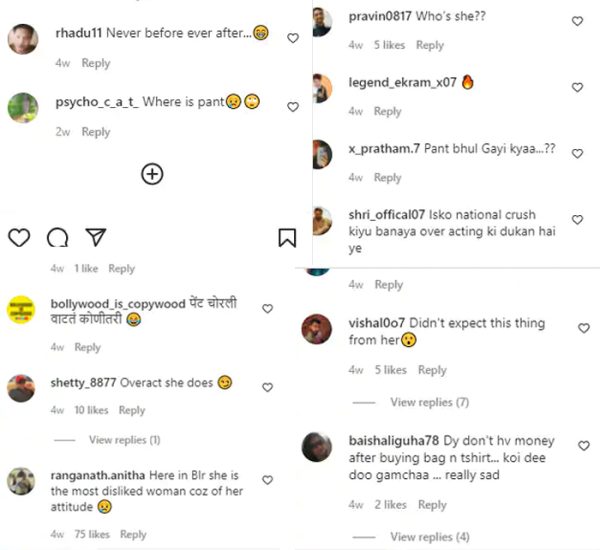Like psycho_c_a_t_'s comment heart

point(293,107)
